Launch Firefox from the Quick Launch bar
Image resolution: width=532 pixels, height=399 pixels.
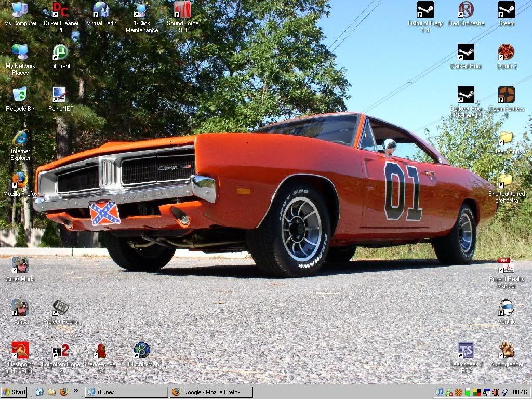click(x=64, y=392)
